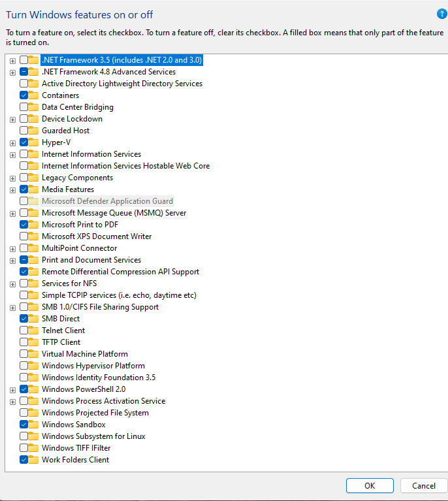Check the Telnet Client checkbox
This screenshot has height=501, width=448.
point(24,331)
